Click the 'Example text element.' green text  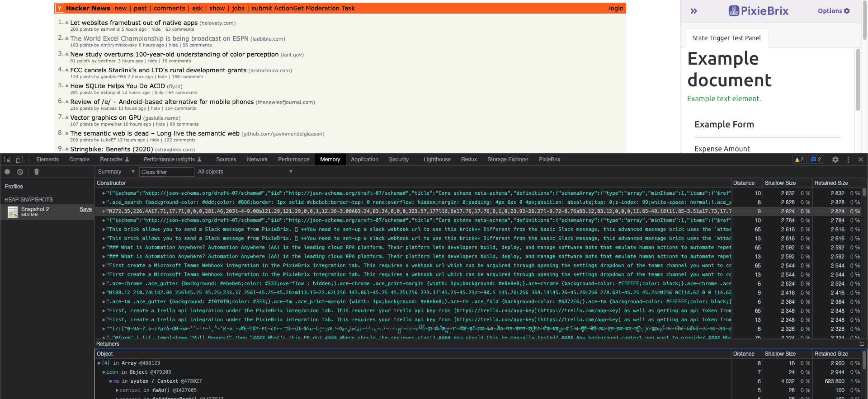[724, 99]
